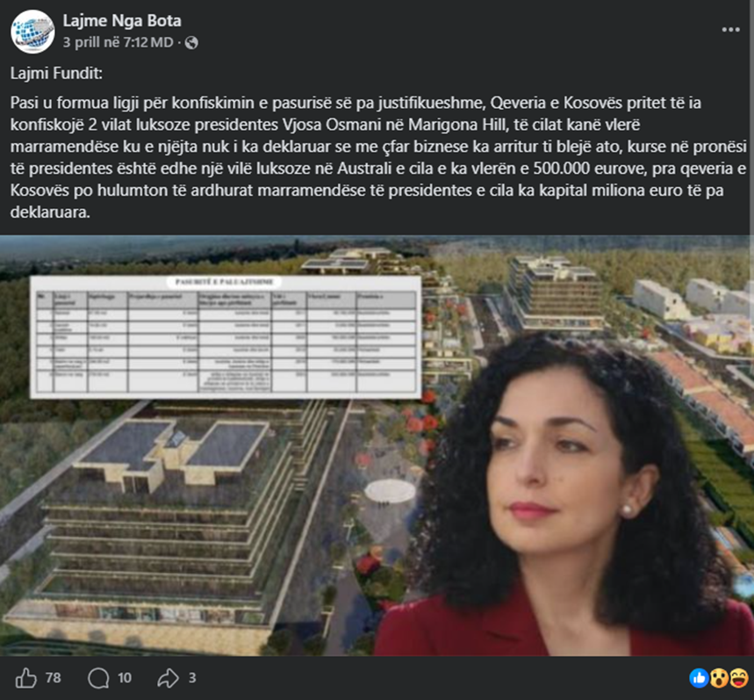Like the post with thumbs-up icon
Image resolution: width=754 pixels, height=700 pixels.
[x=26, y=678]
